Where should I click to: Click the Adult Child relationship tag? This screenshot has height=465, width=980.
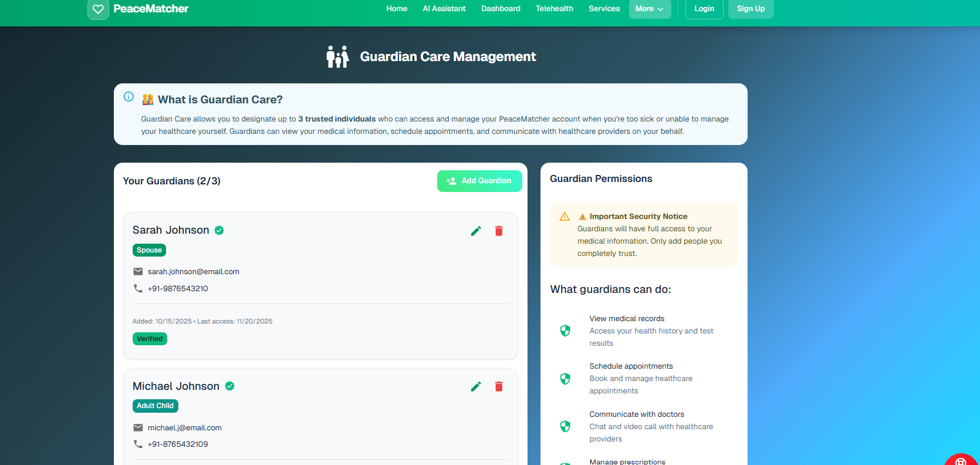click(x=156, y=406)
